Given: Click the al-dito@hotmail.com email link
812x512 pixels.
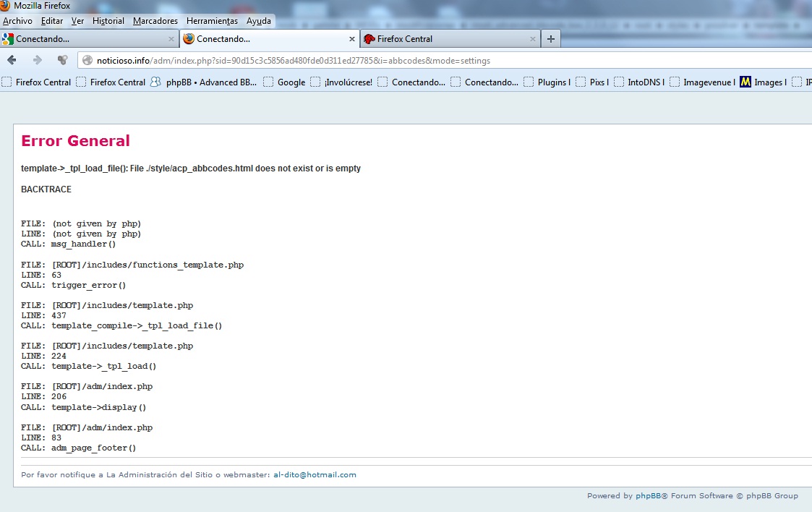Looking at the screenshot, I should point(315,474).
